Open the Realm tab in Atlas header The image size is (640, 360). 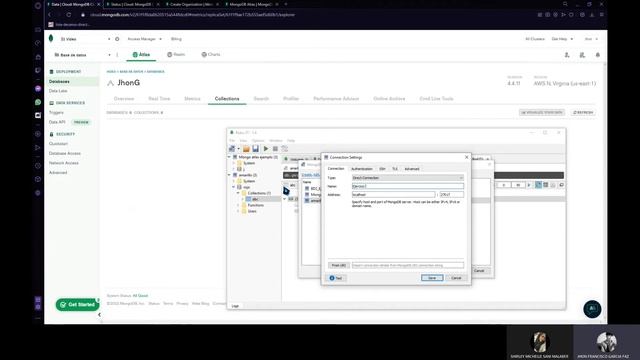click(x=176, y=54)
